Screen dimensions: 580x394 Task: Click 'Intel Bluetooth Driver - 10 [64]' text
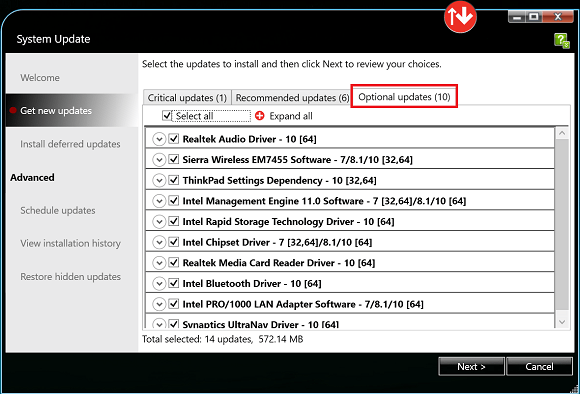click(252, 284)
